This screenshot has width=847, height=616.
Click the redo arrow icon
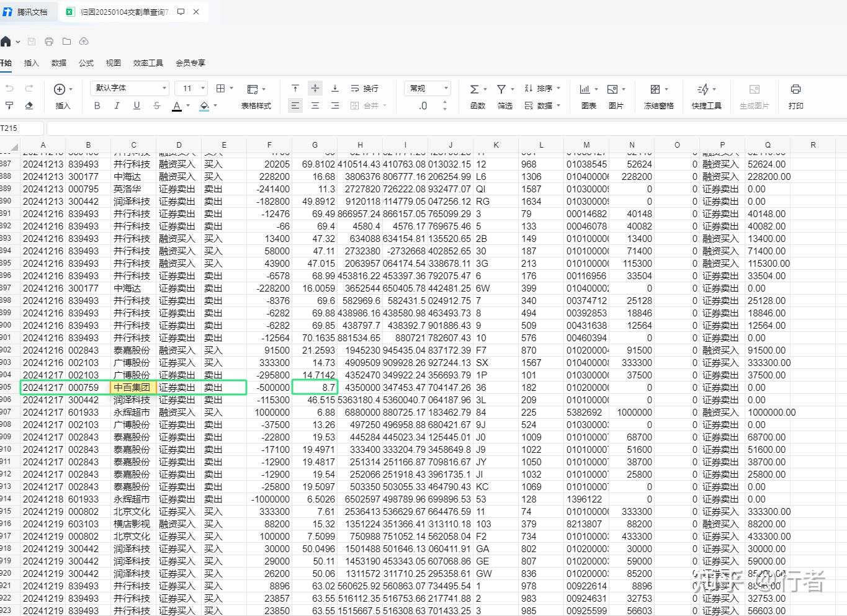[x=29, y=89]
